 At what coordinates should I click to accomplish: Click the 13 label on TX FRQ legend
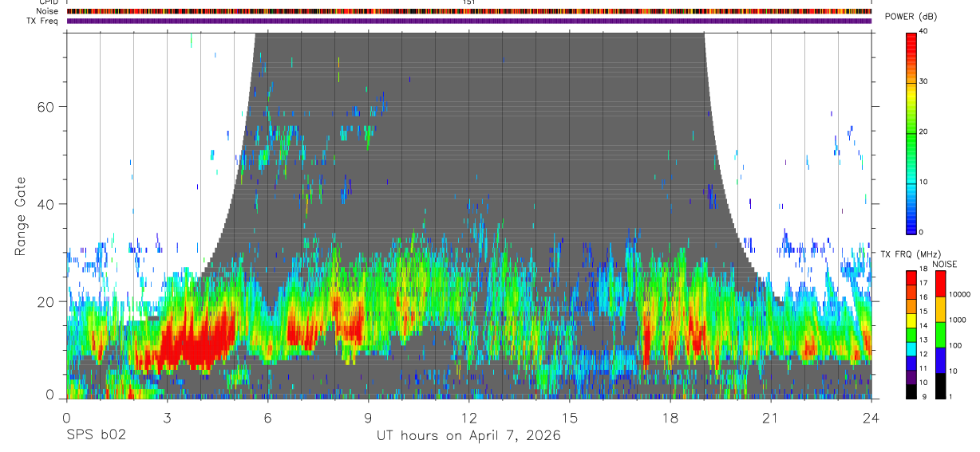922,340
